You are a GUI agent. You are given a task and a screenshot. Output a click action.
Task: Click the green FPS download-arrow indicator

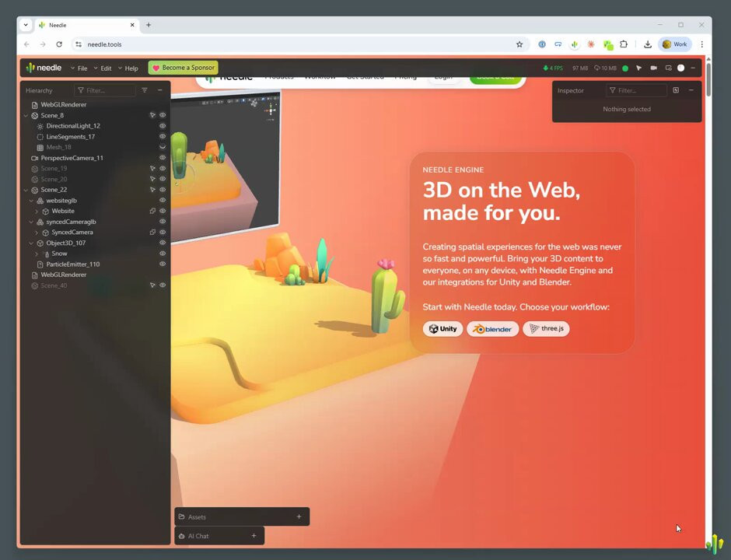coord(553,68)
